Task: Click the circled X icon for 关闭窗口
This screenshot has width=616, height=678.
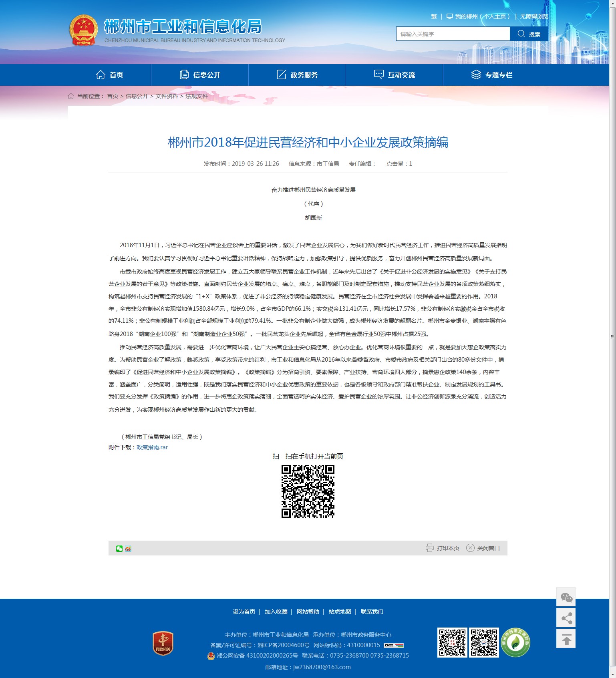Action: [x=470, y=548]
